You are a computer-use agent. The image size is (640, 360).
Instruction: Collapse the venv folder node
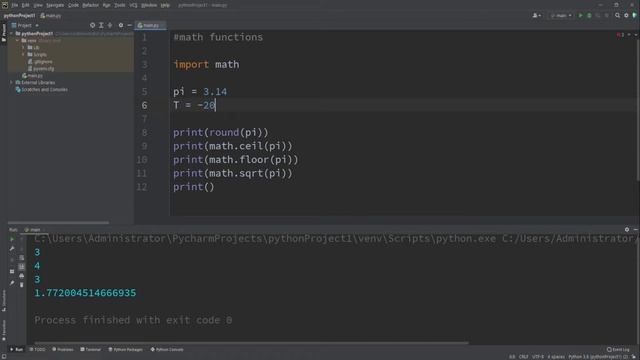[x=18, y=40]
